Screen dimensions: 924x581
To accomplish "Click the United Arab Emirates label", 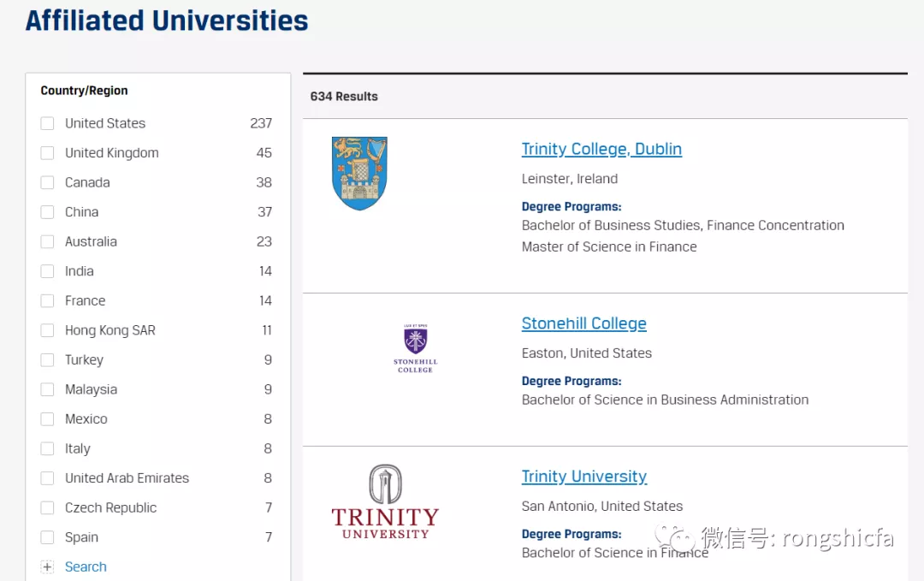I will (x=127, y=477).
